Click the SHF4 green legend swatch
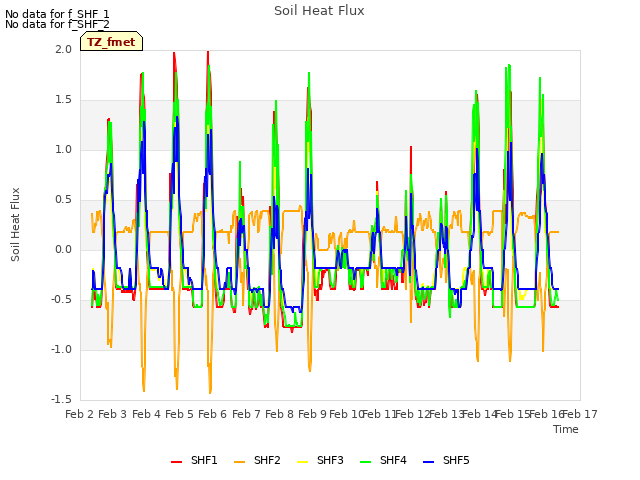 [x=366, y=461]
